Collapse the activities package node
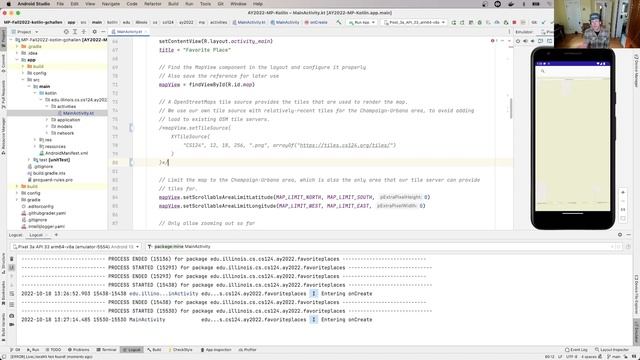 (x=47, y=107)
